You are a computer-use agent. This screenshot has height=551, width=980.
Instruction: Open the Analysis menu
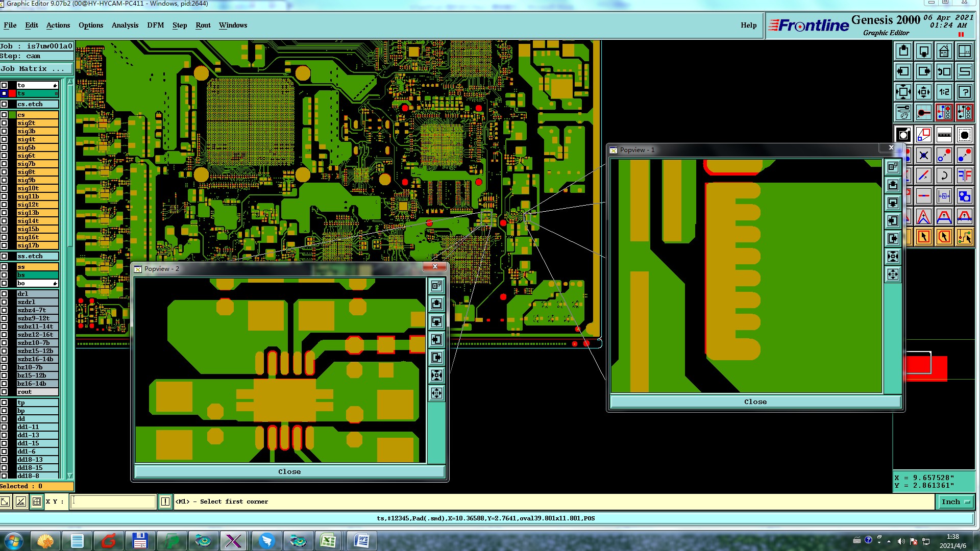pos(125,25)
